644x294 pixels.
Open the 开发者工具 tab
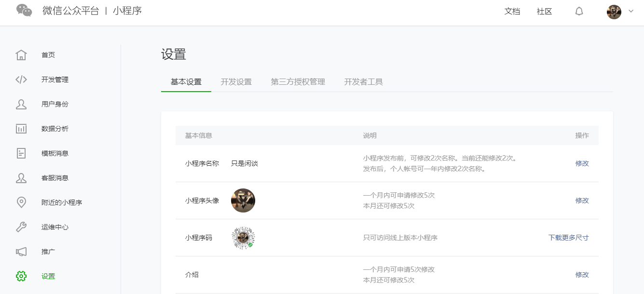pyautogui.click(x=363, y=82)
